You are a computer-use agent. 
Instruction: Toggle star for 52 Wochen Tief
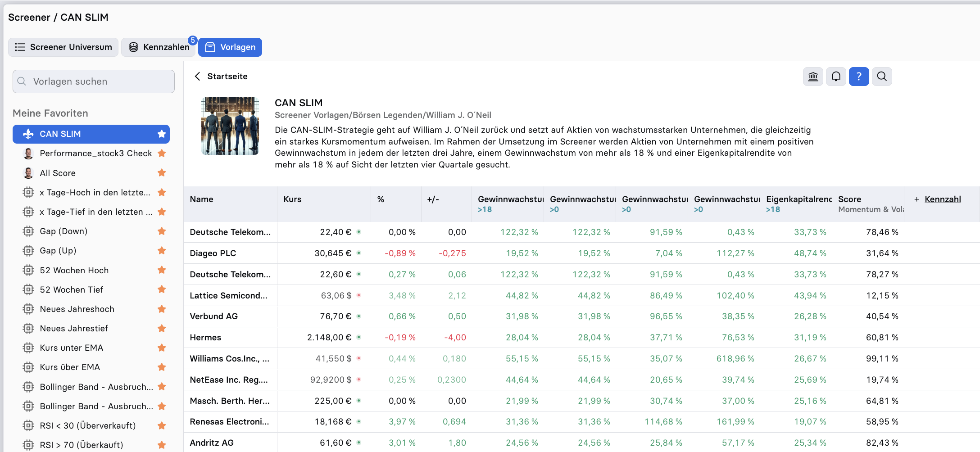point(162,289)
